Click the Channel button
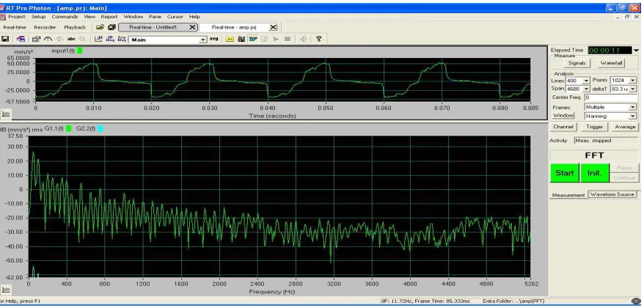644x308 pixels. [x=563, y=127]
